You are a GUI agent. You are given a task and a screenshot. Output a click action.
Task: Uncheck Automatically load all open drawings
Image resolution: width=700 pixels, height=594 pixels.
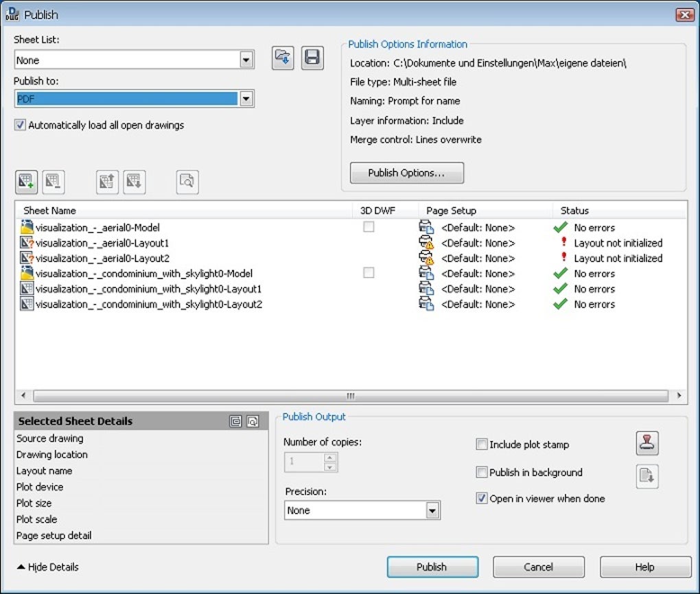click(20, 125)
